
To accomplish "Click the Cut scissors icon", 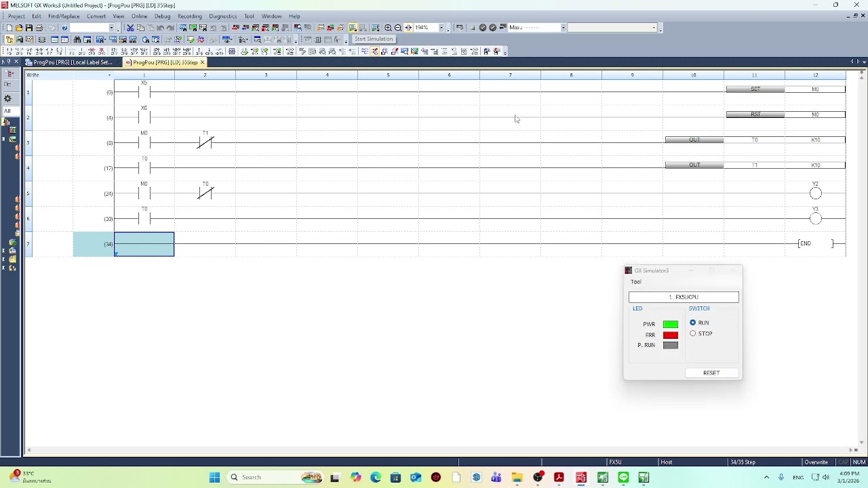I will [x=130, y=28].
